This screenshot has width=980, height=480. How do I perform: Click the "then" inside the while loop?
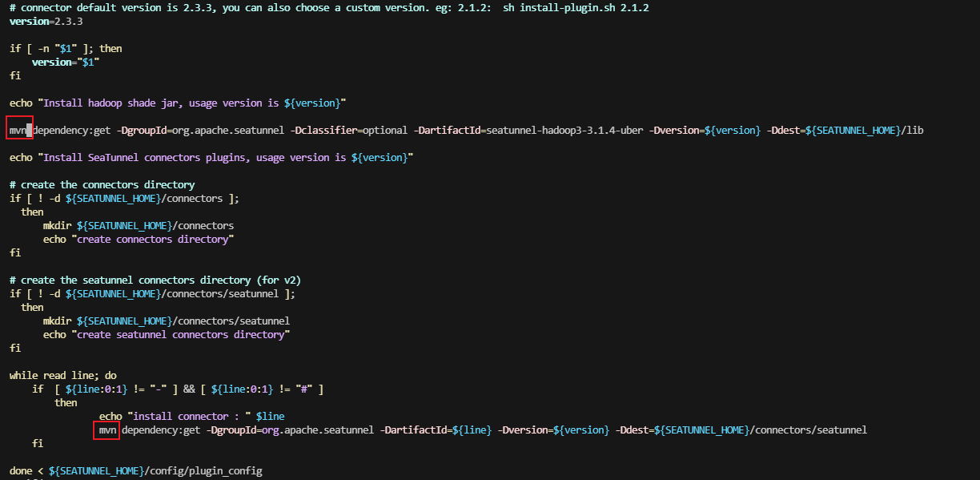tap(66, 402)
